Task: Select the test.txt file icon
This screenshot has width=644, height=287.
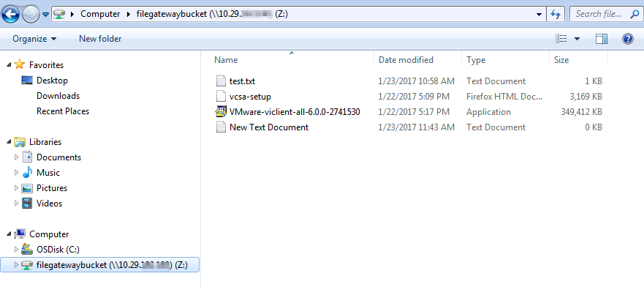Action: coord(221,81)
